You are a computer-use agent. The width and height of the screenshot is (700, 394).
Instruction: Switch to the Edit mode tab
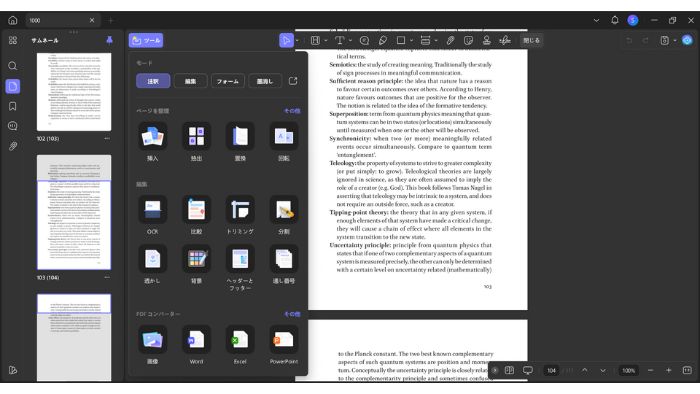point(191,81)
